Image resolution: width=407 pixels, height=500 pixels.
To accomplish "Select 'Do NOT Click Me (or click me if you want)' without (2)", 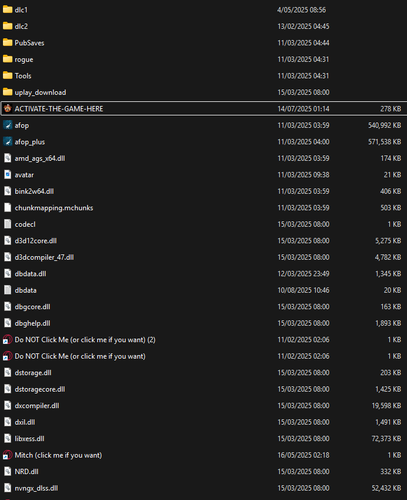I will (x=80, y=356).
